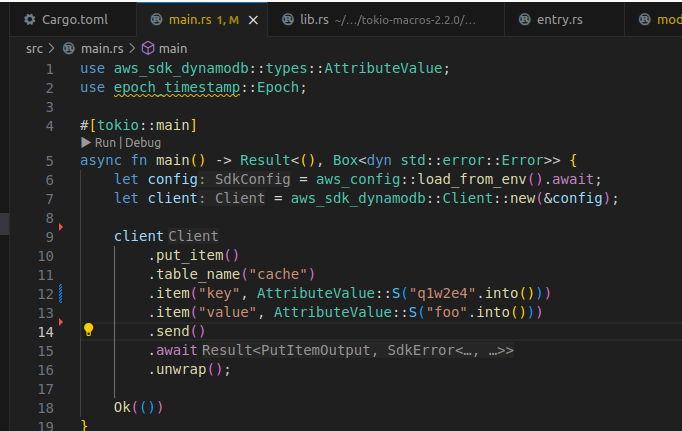This screenshot has height=431, width=682.
Task: Click the lightbulb quick-fix icon on line 14
Action: point(88,331)
